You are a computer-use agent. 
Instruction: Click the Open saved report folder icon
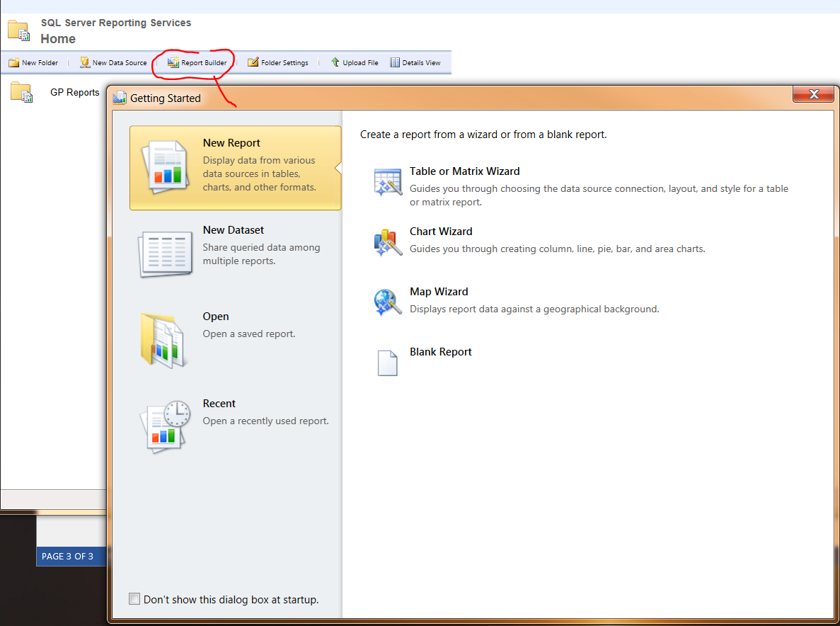click(165, 341)
